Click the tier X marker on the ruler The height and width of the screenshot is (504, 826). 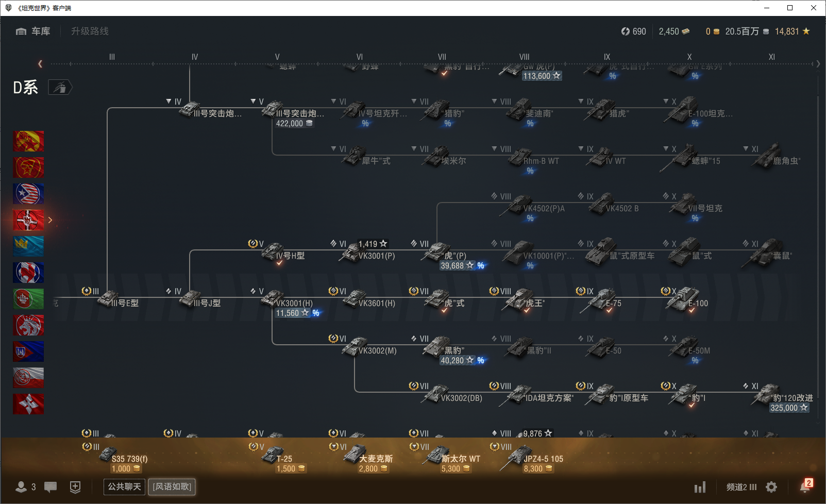[x=689, y=57]
